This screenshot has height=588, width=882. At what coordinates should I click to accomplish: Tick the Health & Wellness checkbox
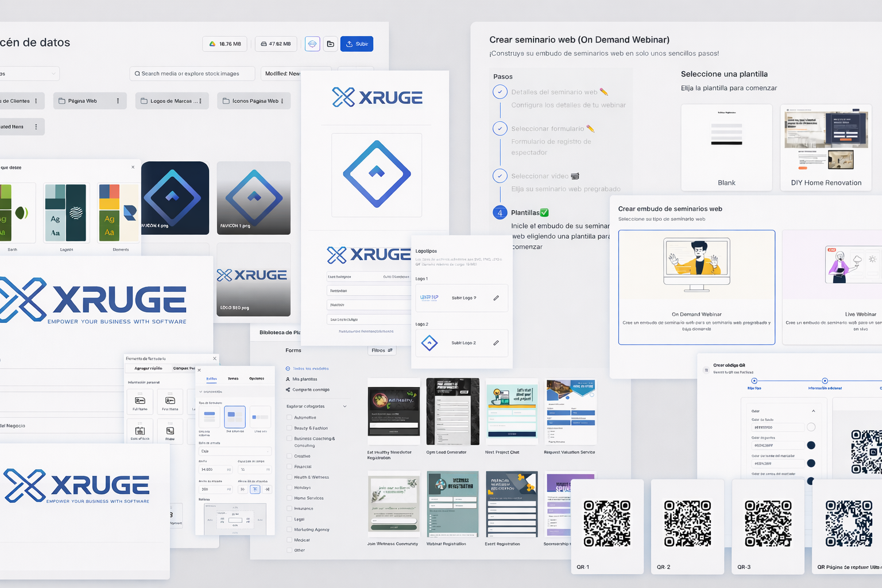tap(289, 477)
